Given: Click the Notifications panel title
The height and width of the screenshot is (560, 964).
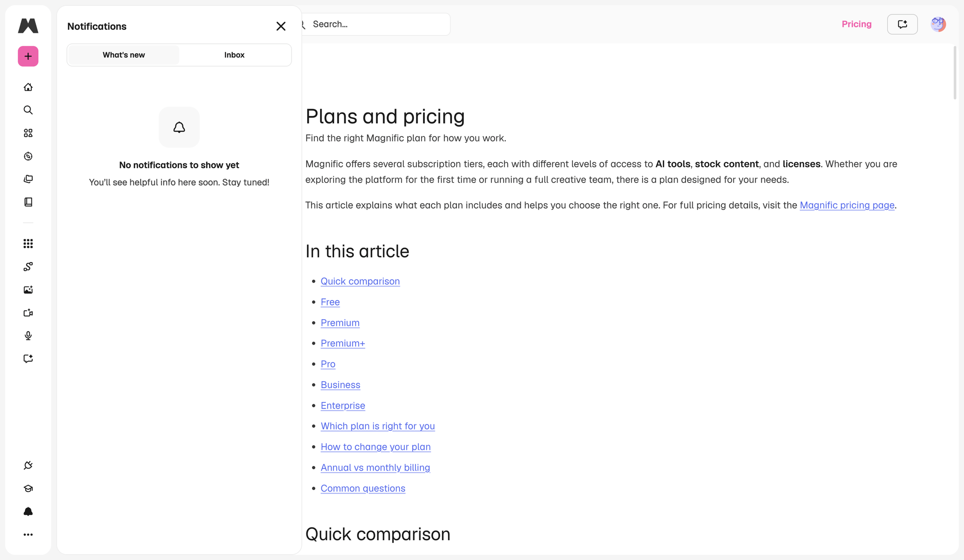Looking at the screenshot, I should pyautogui.click(x=97, y=26).
